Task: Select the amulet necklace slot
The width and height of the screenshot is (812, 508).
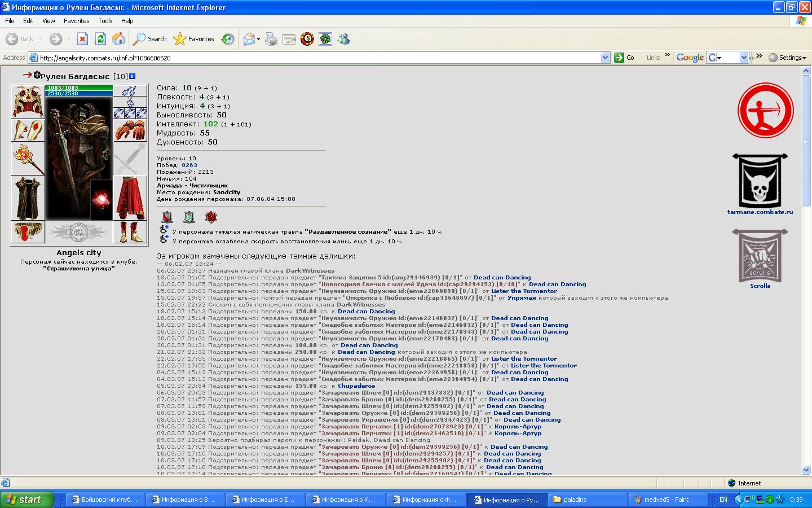Action: pos(130,102)
